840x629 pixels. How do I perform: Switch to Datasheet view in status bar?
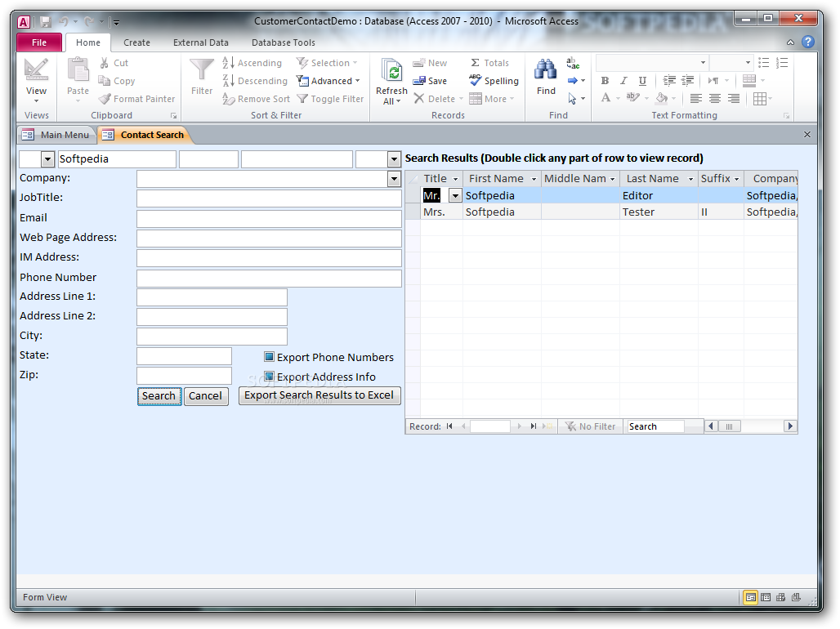click(766, 597)
